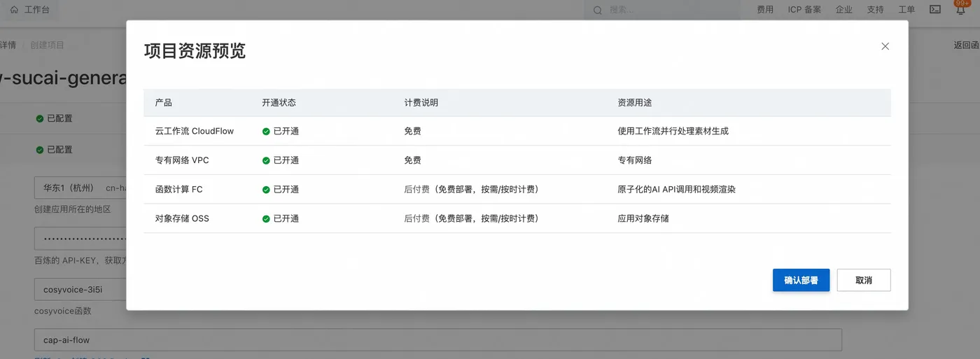Viewport: 980px width, 359px height.
Task: Click the green check icon for 对象存储 OSS
Action: tap(266, 219)
